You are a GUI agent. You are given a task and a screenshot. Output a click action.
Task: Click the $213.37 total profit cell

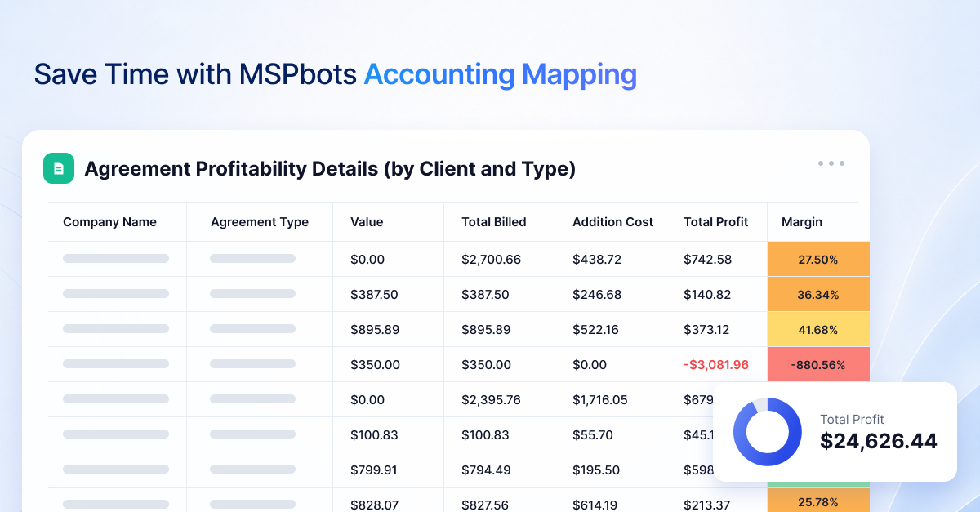(x=706, y=505)
